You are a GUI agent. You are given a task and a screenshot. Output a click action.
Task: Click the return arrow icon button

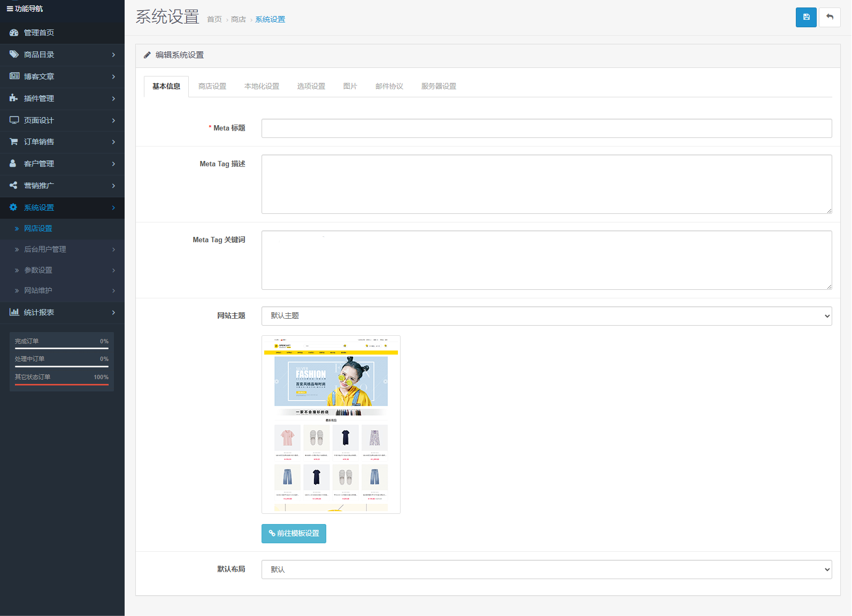pos(830,17)
